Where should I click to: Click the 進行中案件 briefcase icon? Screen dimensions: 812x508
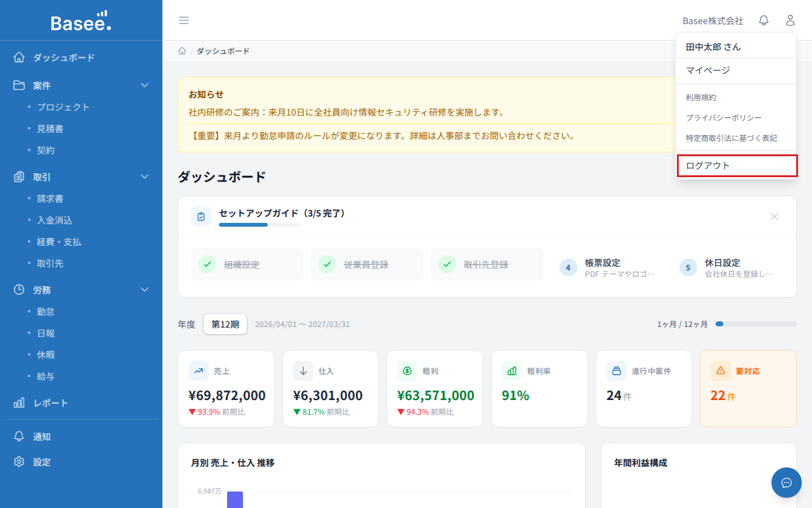[617, 371]
